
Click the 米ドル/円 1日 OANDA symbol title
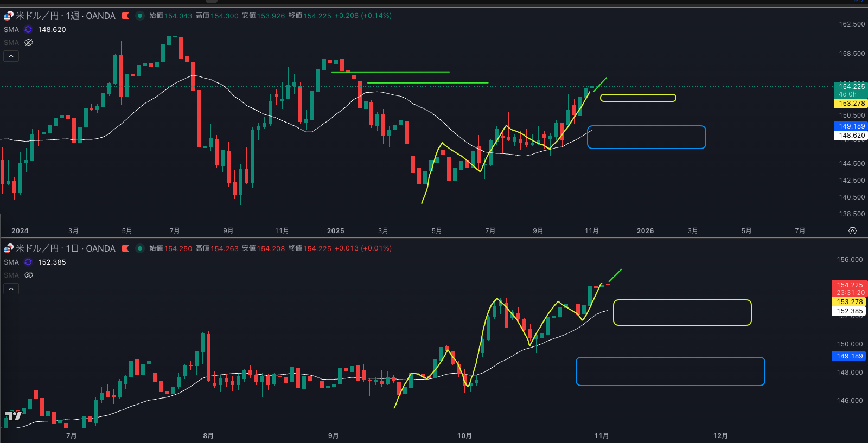point(65,248)
